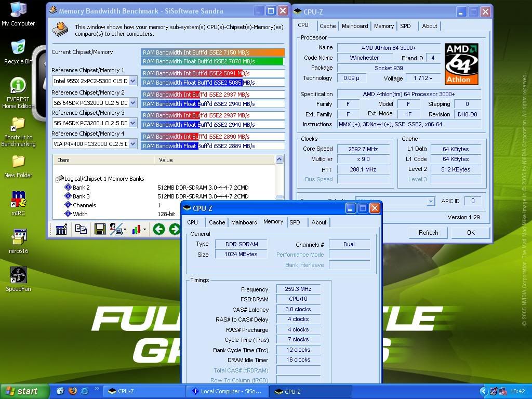Open EVEREST Home Edition desktop icon
Viewport: 532px width, 399px height.
tap(18, 92)
